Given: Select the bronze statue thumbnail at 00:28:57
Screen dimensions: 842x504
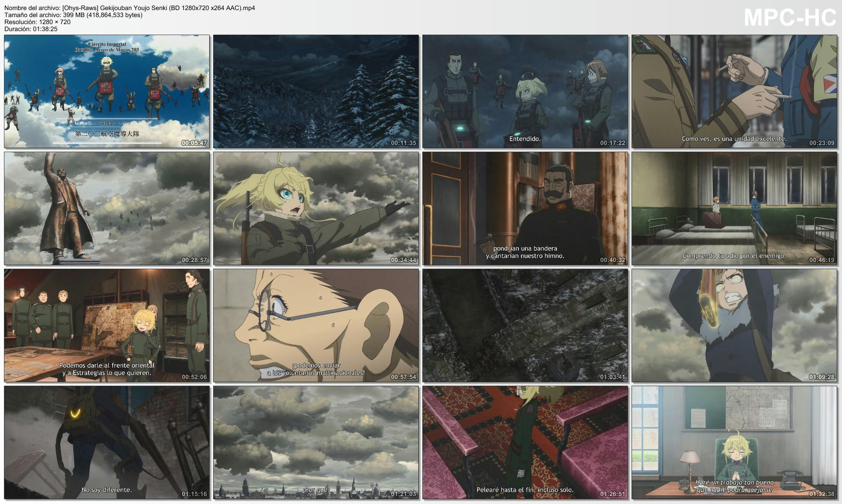Looking at the screenshot, I should pos(107,208).
